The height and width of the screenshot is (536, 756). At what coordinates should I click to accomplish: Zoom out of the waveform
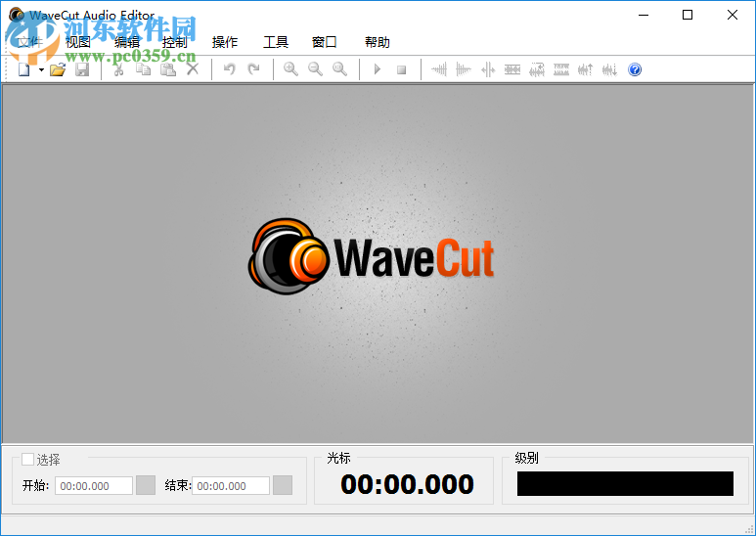315,69
